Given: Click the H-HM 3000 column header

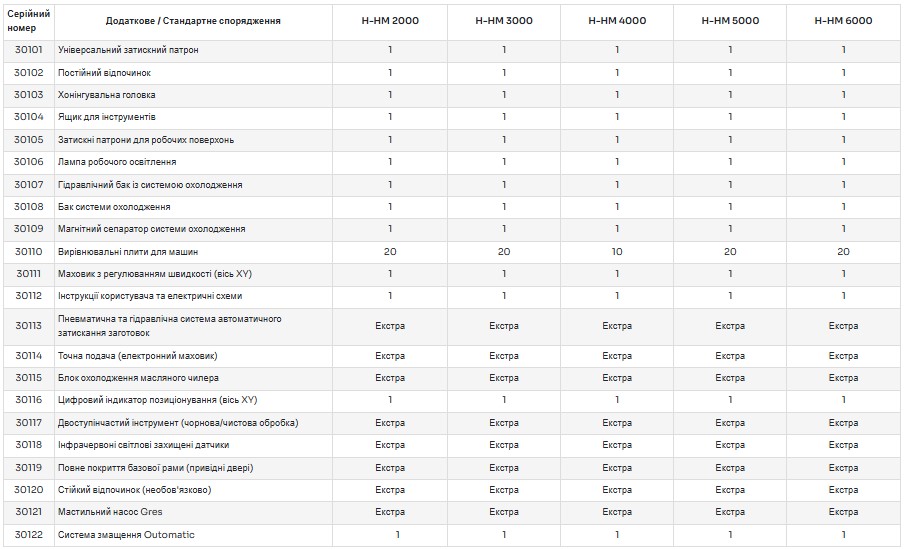Looking at the screenshot, I should pos(503,20).
